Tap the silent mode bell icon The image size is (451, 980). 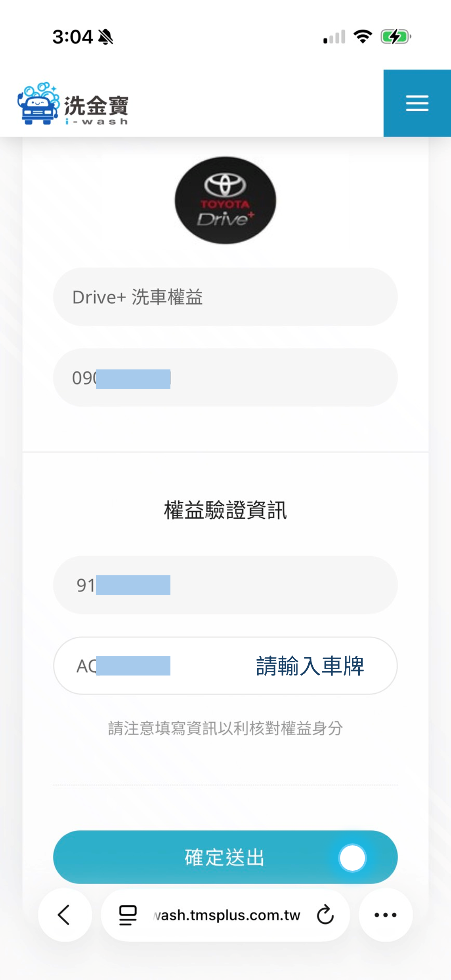(x=106, y=37)
